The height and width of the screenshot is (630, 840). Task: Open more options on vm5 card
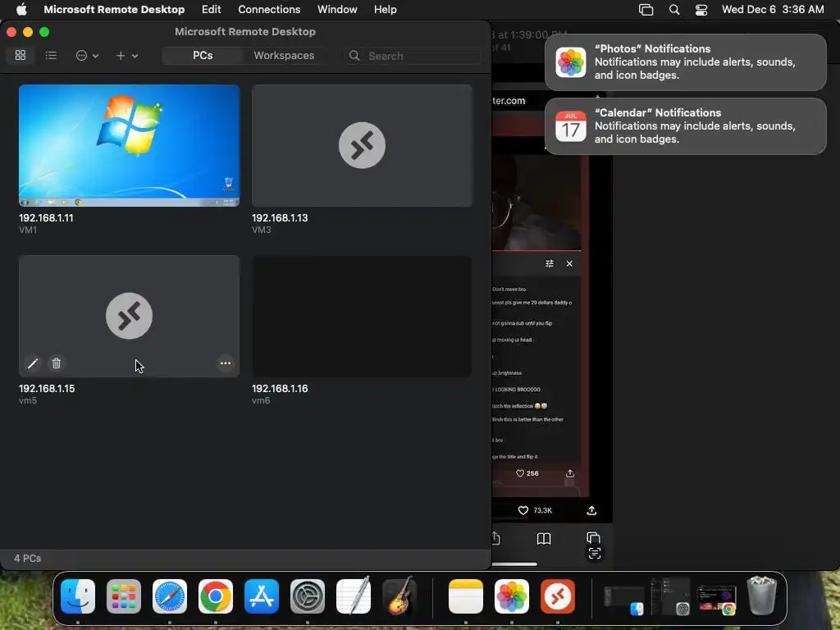tap(226, 363)
